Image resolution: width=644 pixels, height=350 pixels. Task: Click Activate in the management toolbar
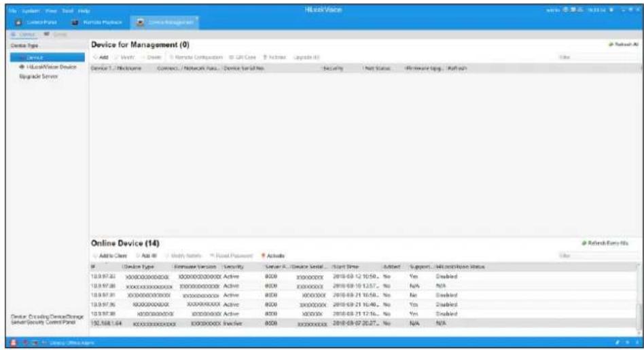tap(274, 57)
